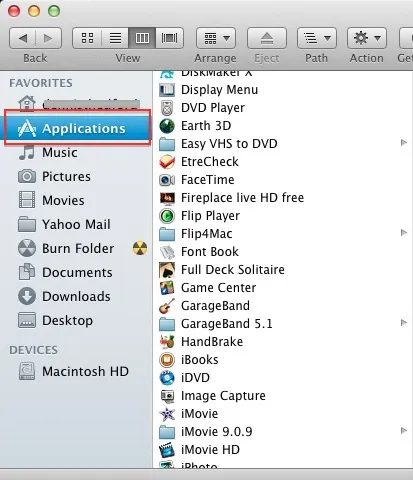Image resolution: width=413 pixels, height=480 pixels.
Task: Open the Action gear menu
Action: click(x=367, y=38)
